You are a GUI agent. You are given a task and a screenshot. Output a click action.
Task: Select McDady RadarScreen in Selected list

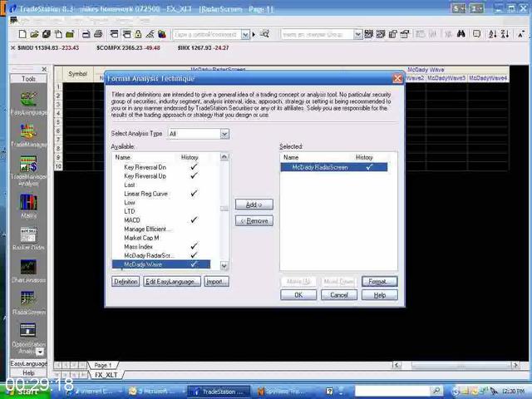pos(334,167)
